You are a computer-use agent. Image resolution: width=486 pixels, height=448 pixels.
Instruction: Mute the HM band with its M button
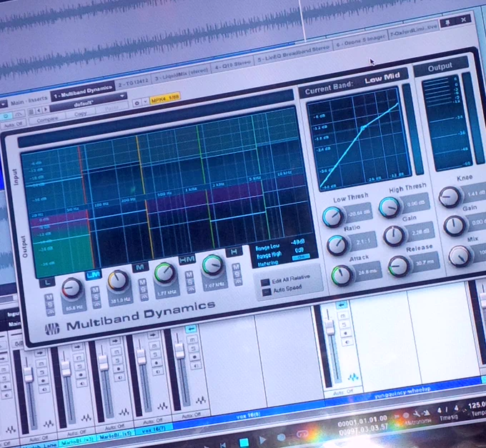(x=189, y=274)
